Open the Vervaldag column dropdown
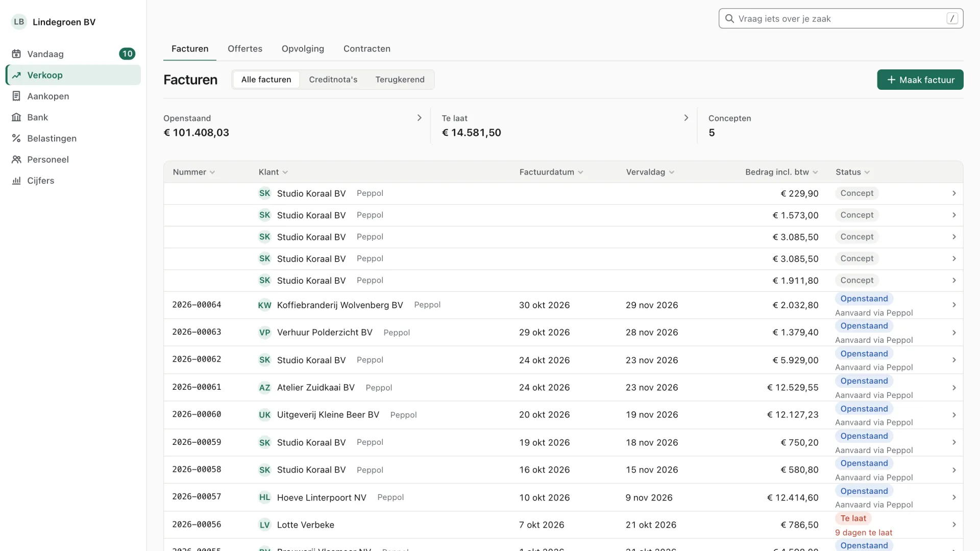The height and width of the screenshot is (551, 980). [650, 172]
